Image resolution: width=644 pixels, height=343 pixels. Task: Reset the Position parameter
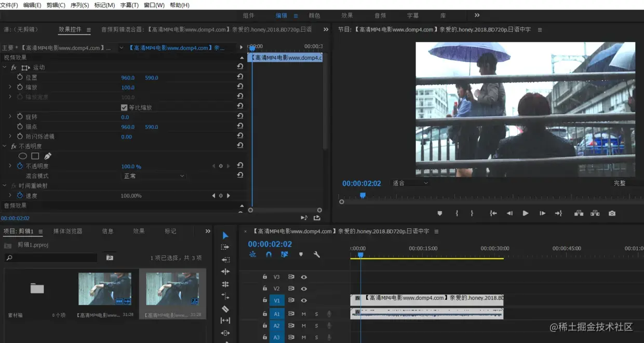click(x=240, y=77)
